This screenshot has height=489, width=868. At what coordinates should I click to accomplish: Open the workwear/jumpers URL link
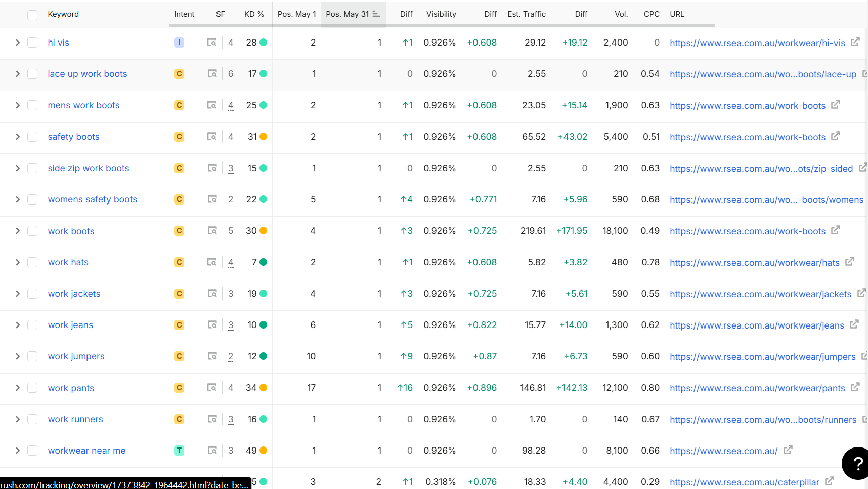coord(763,357)
